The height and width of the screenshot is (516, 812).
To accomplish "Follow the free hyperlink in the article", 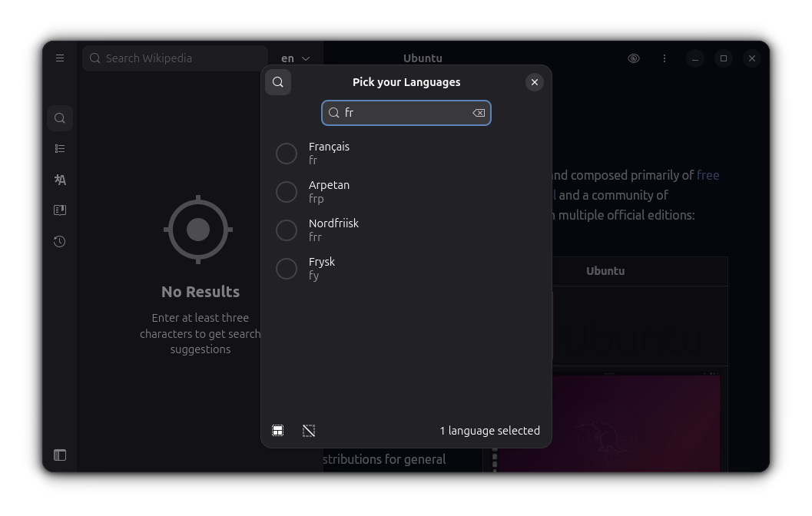I will [x=708, y=175].
